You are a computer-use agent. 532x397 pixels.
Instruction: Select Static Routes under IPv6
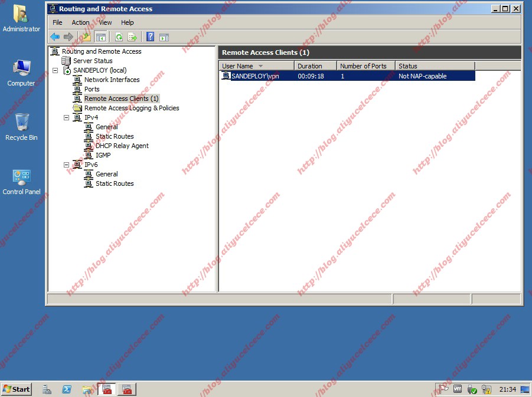tap(115, 183)
